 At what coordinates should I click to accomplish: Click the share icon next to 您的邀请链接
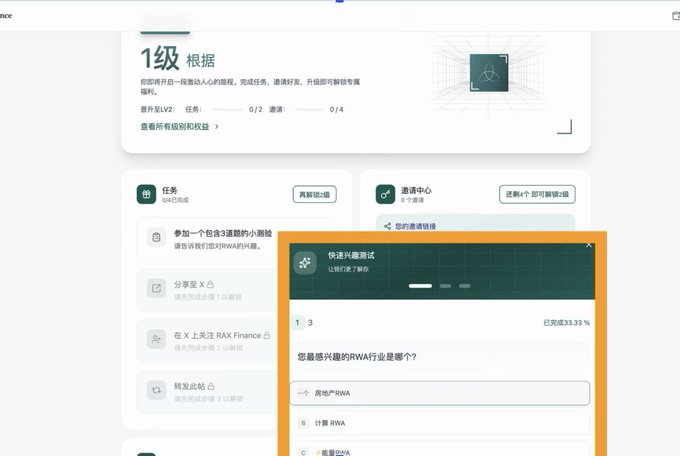click(x=387, y=226)
